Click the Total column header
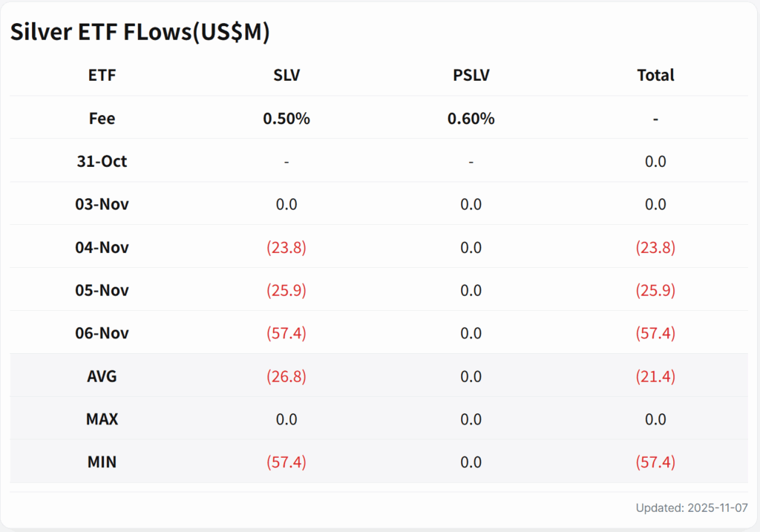This screenshot has height=532, width=760. [655, 75]
